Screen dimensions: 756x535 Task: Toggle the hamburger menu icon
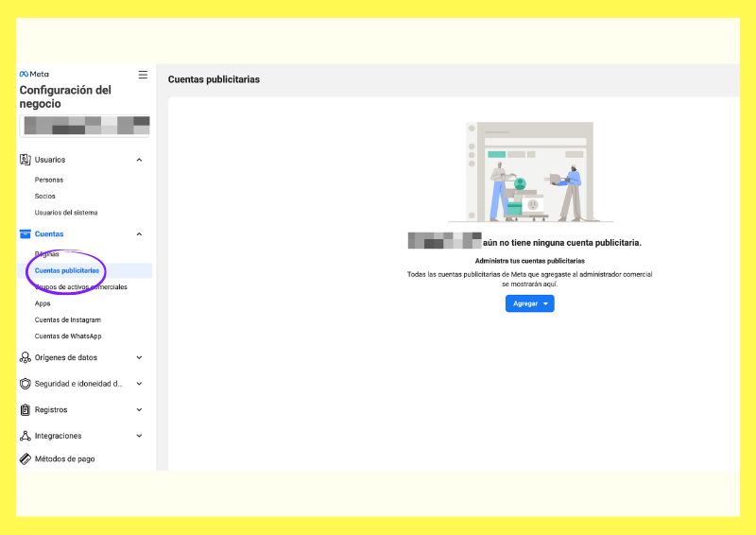click(143, 74)
